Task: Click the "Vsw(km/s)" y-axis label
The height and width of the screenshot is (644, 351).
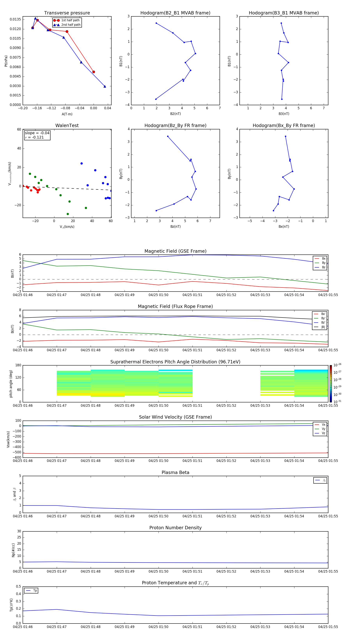Action: click(x=8, y=439)
